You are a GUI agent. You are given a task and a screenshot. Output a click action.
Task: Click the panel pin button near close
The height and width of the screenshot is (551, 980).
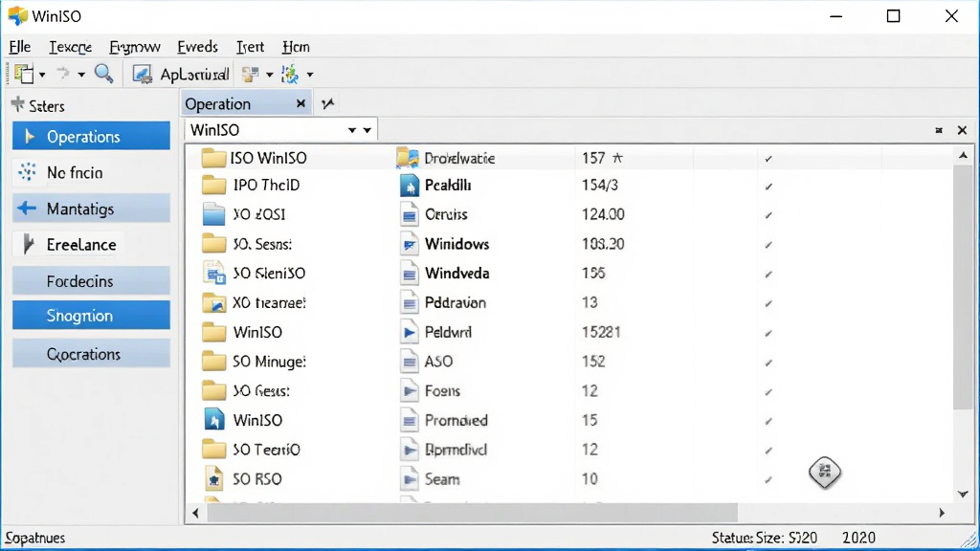click(x=939, y=130)
